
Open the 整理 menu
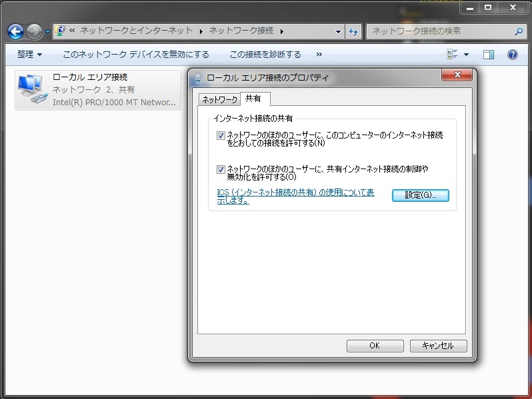[29, 54]
